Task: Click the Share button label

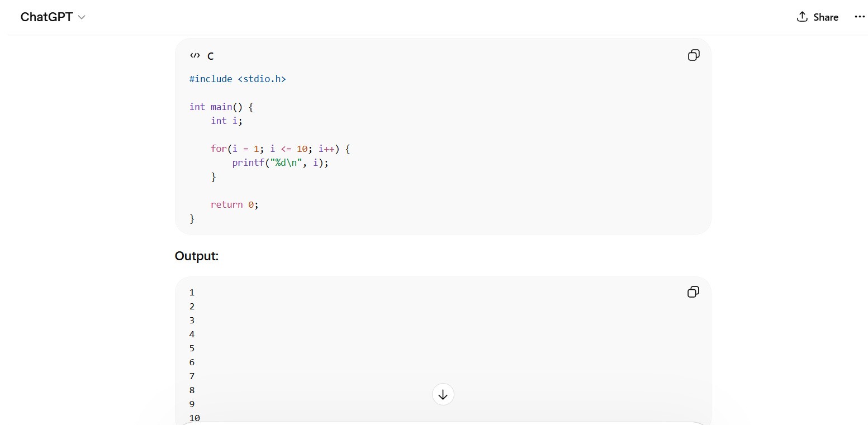Action: click(x=826, y=17)
